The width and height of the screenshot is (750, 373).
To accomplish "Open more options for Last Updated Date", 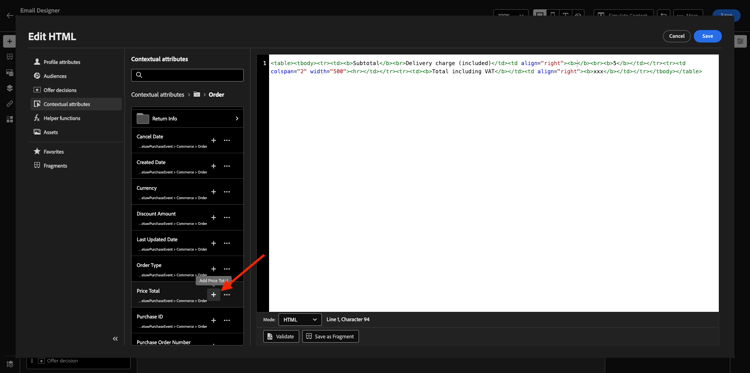I will pyautogui.click(x=227, y=243).
